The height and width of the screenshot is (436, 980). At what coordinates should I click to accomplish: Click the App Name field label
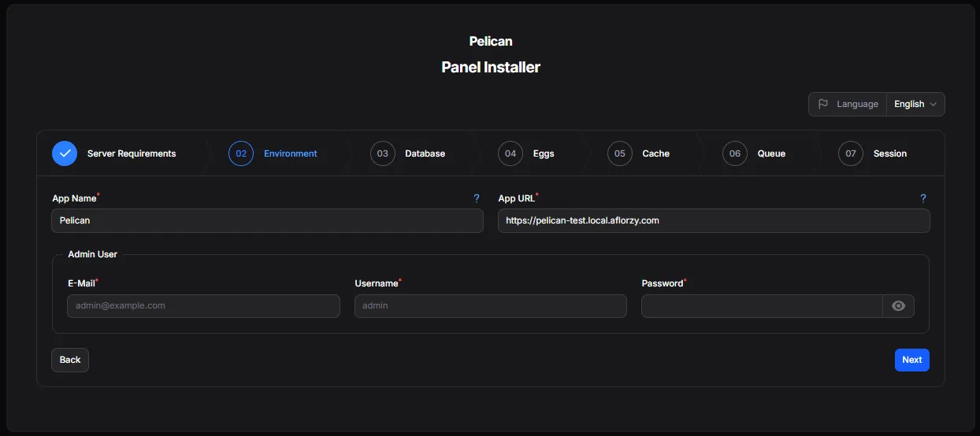74,198
